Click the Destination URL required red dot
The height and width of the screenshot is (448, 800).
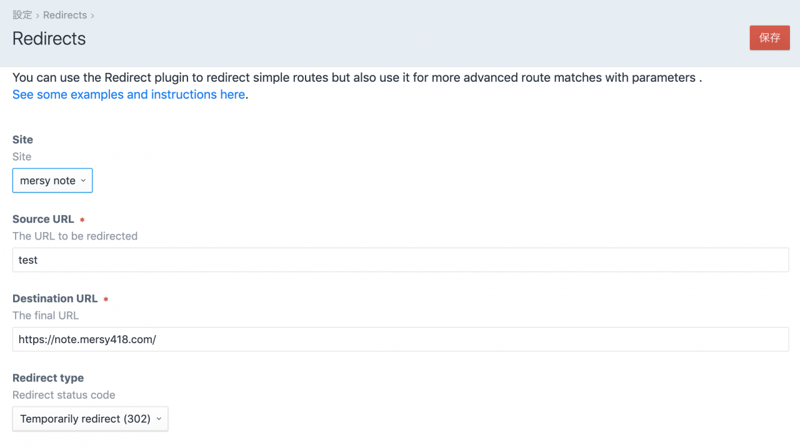click(106, 299)
